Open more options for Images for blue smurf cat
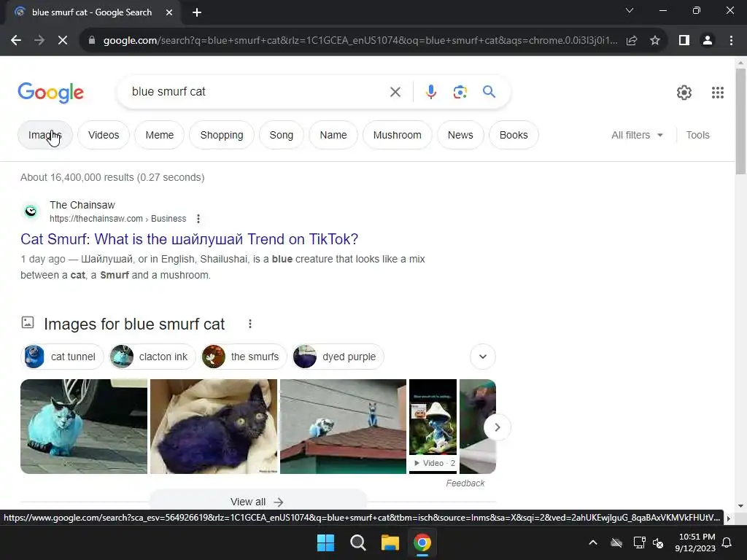Screen dimensions: 747x560 click(250, 324)
